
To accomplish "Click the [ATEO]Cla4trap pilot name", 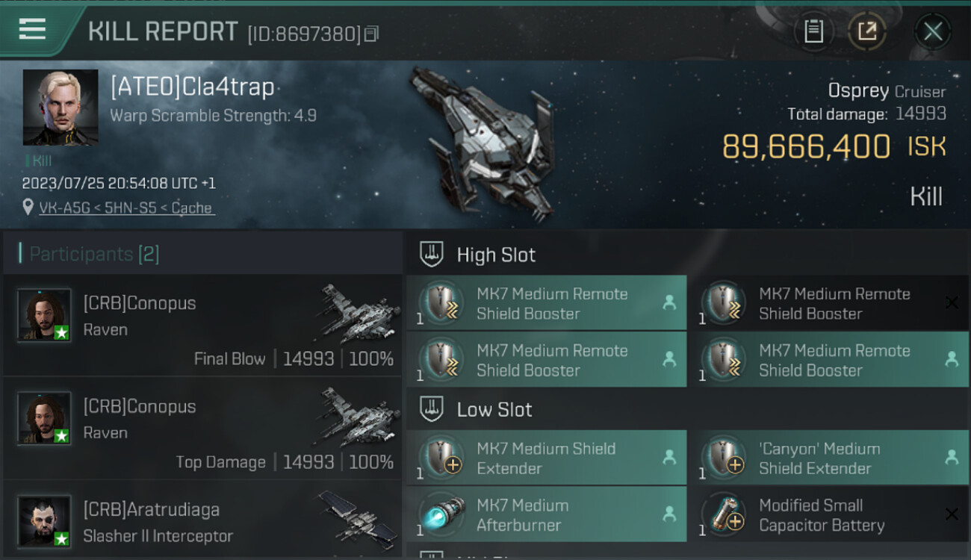I will tap(192, 88).
